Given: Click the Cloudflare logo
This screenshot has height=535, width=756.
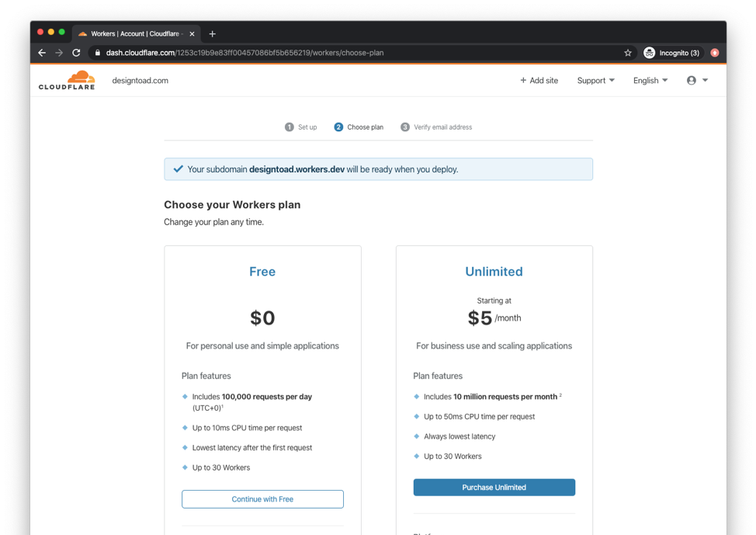Looking at the screenshot, I should coord(67,80).
